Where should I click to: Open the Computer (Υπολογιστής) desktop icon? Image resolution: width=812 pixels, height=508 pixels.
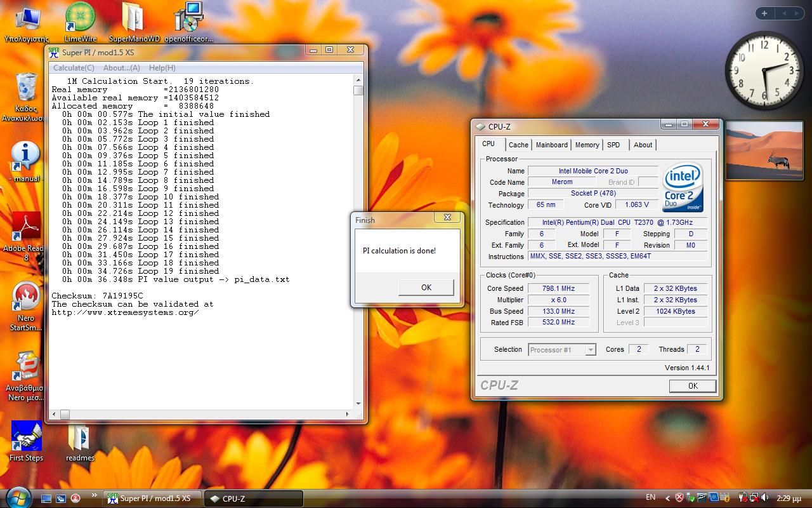point(27,24)
